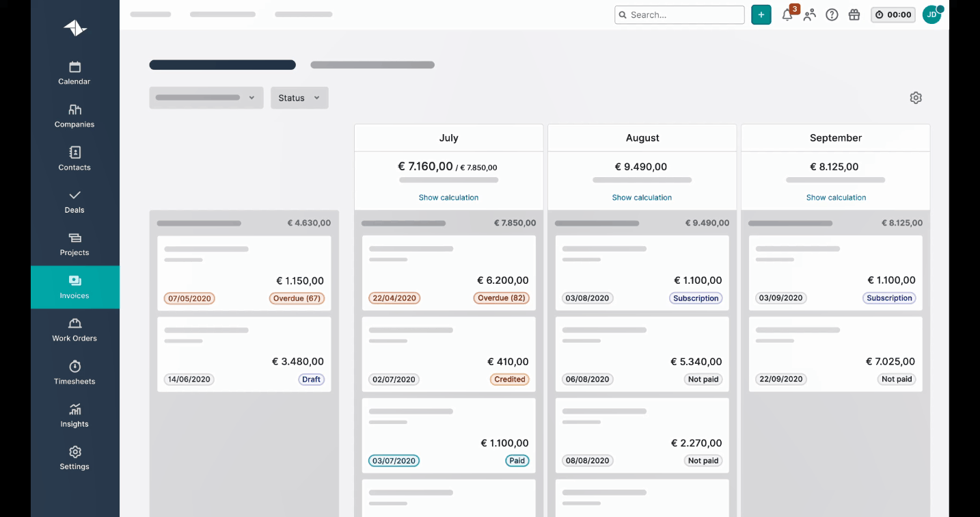This screenshot has height=517, width=980.
Task: Click the 22/09/2020 date badge
Action: [780, 380]
